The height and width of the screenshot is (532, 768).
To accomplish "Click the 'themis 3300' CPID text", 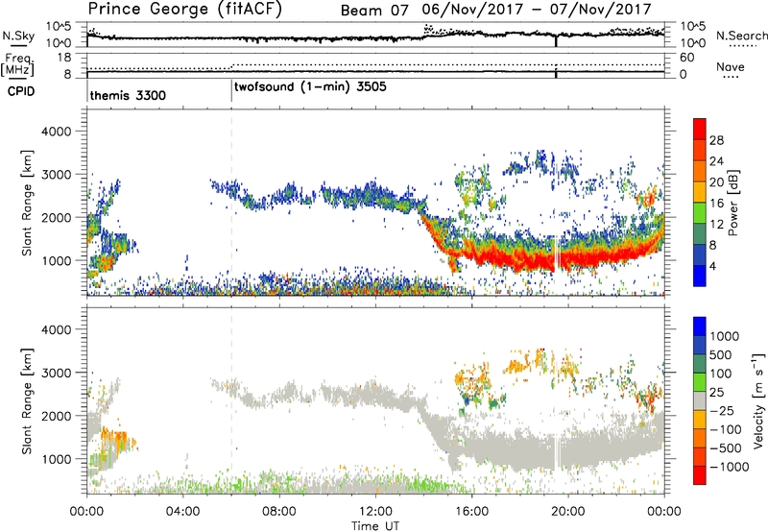I will [x=128, y=95].
